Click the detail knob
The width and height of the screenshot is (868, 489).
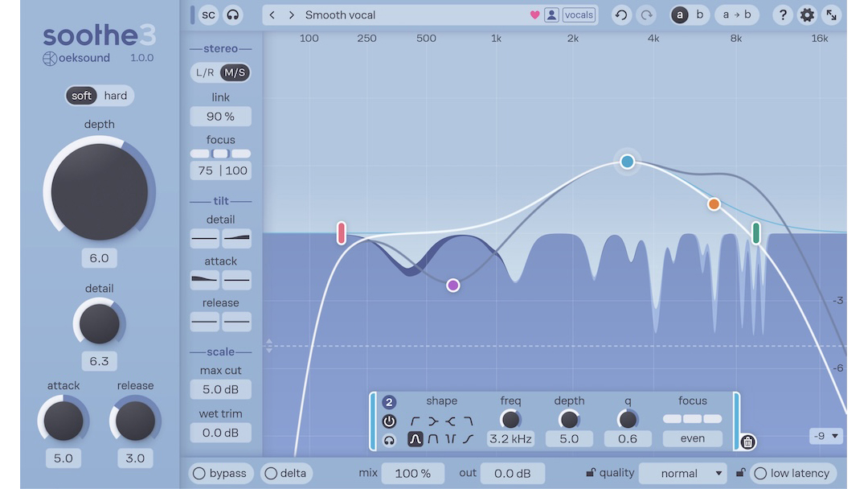(x=99, y=323)
